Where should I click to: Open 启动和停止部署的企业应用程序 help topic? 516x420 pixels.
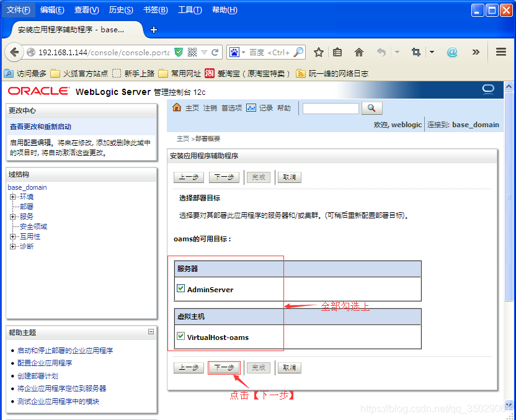click(65, 351)
